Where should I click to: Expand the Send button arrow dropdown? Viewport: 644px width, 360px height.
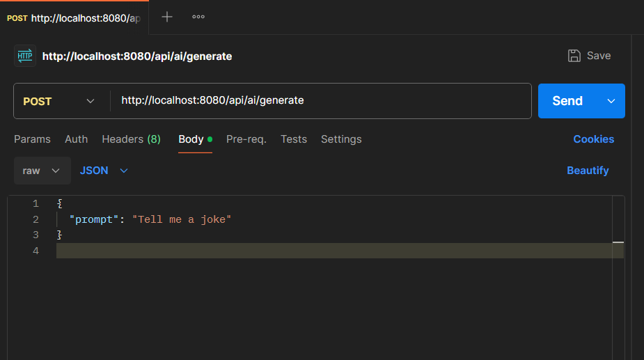tap(611, 101)
